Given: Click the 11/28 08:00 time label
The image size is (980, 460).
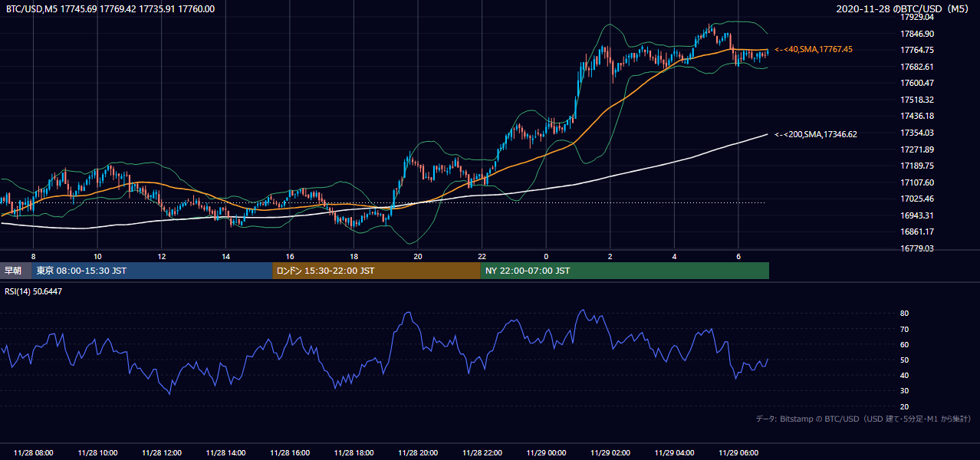Looking at the screenshot, I should 34,453.
